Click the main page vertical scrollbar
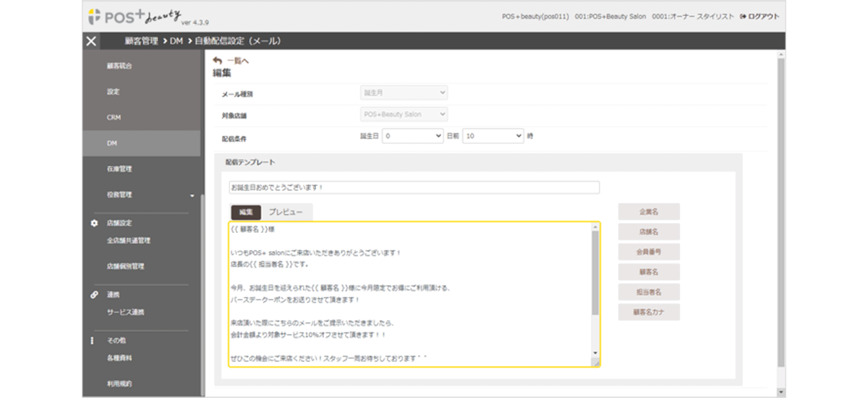This screenshot has height=398, width=868. 781,213
